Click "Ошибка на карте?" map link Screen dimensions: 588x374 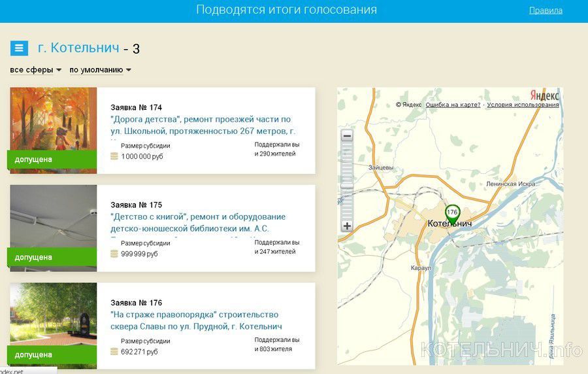[453, 105]
